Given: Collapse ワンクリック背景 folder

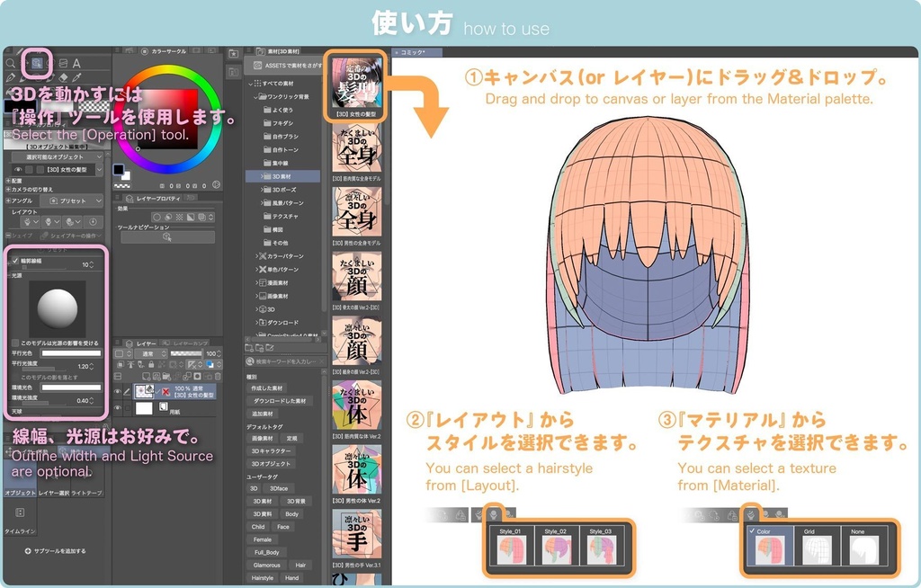Looking at the screenshot, I should tap(255, 96).
